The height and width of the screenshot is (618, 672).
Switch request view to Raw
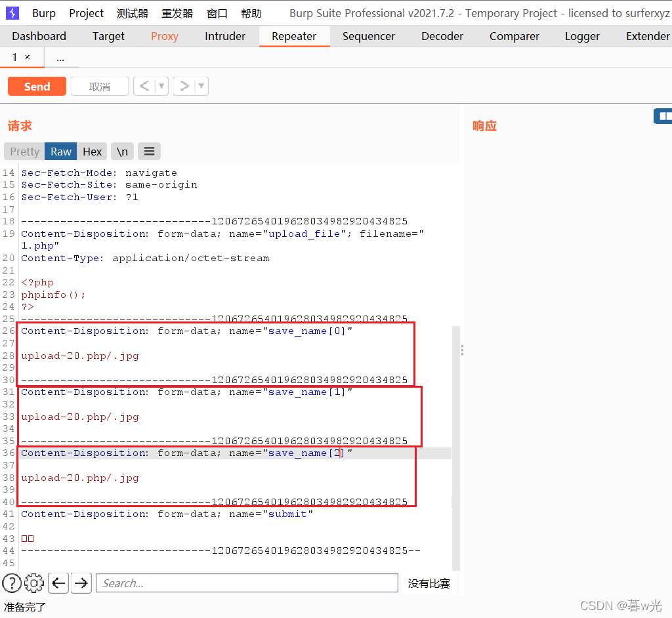click(61, 152)
